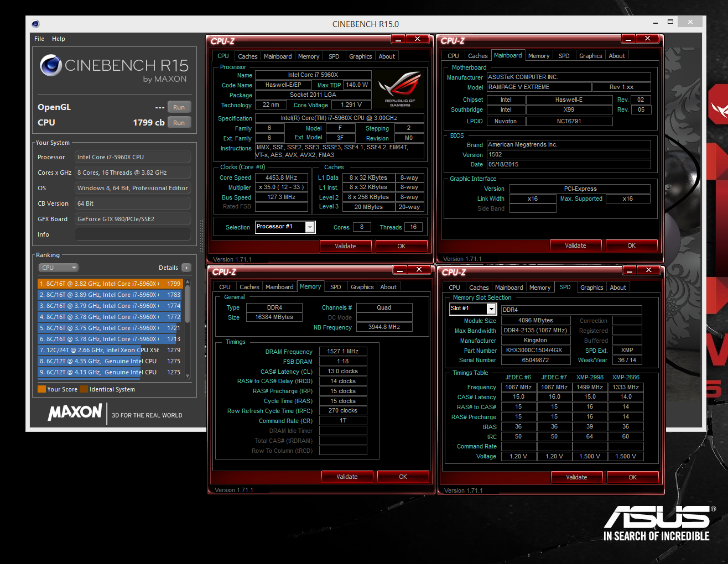Open About tab in CPU window
728x564 pixels.
tap(387, 56)
